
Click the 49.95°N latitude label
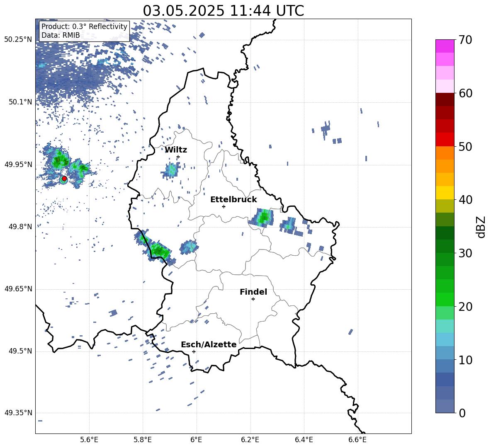click(18, 164)
